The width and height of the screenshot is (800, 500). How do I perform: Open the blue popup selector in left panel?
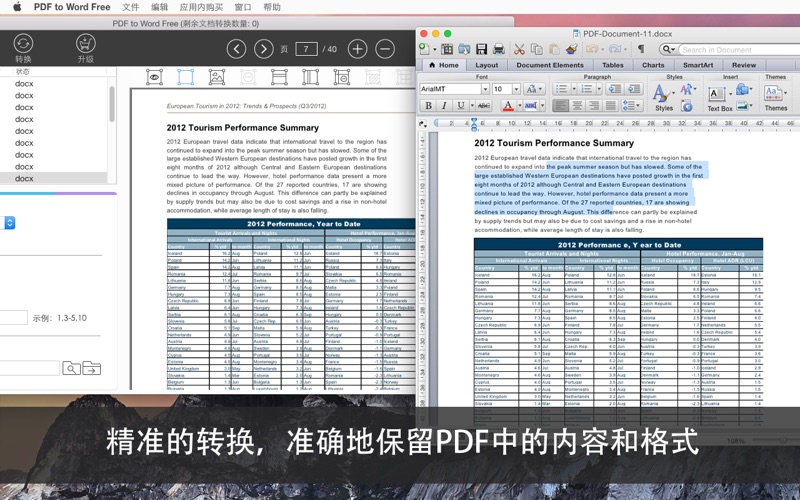click(10, 222)
